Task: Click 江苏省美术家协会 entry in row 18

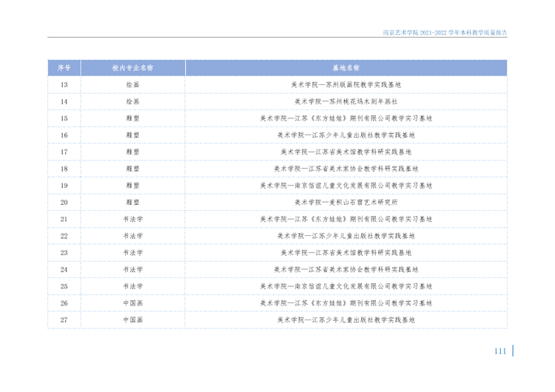Action: [346, 169]
